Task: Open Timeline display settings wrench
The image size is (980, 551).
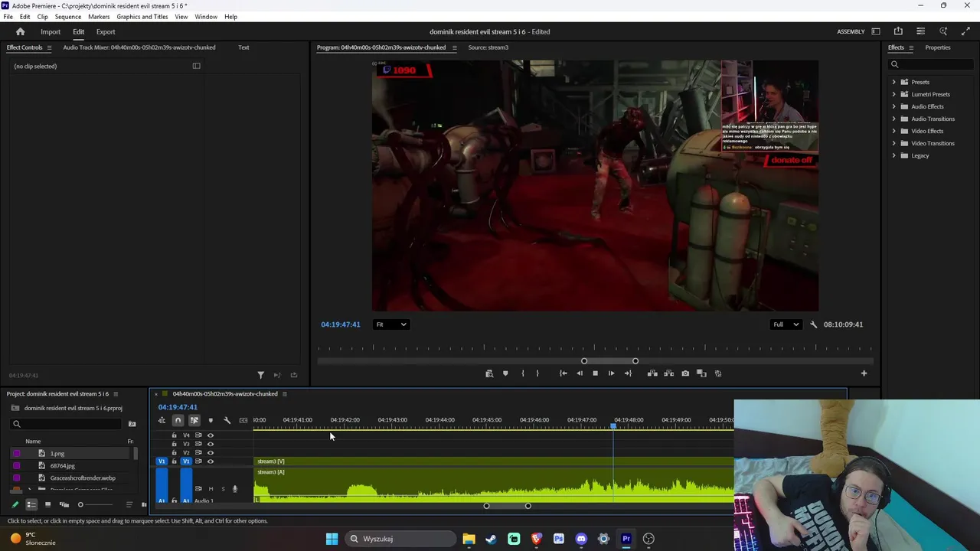Action: [227, 420]
